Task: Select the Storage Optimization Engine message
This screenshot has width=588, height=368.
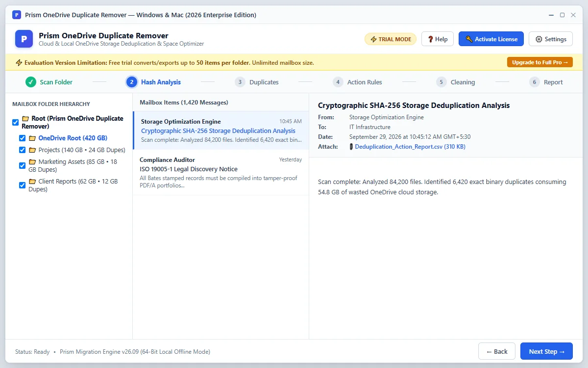Action: pyautogui.click(x=221, y=131)
